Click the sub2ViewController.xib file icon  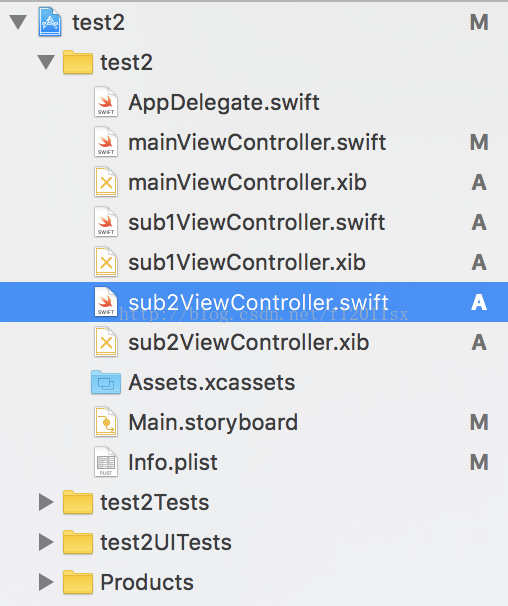tap(106, 342)
